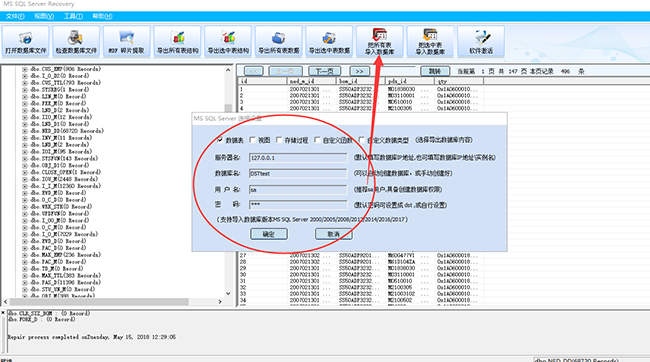Export selected table data 导出选中表数据 icon
This screenshot has height=362, width=650.
(329, 41)
